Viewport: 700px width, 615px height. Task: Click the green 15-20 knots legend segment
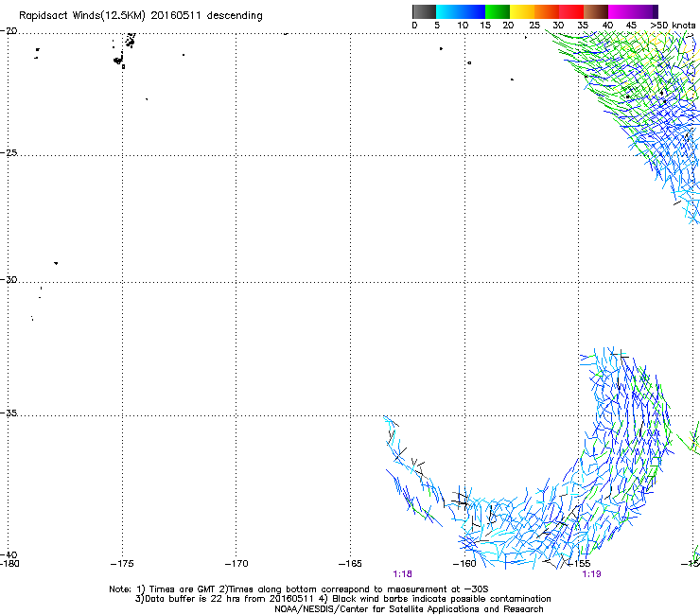[x=498, y=11]
